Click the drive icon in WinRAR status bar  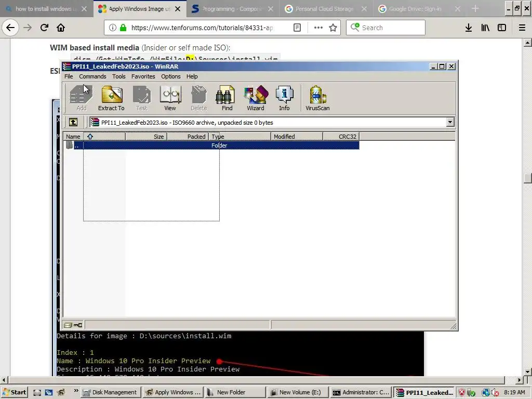click(68, 325)
